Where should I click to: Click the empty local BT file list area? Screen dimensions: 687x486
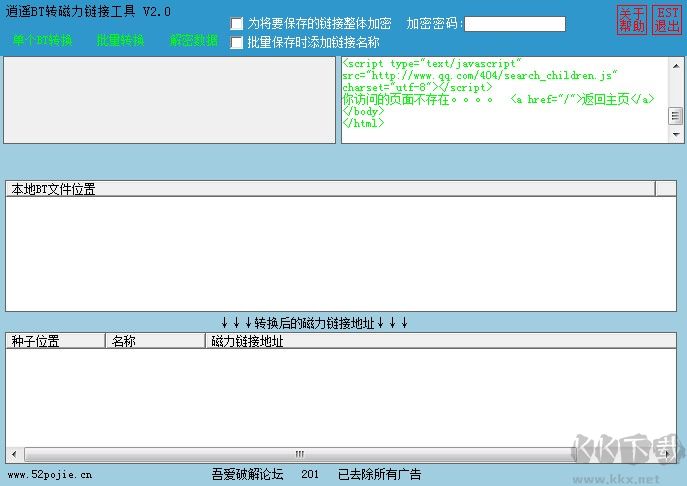340,253
